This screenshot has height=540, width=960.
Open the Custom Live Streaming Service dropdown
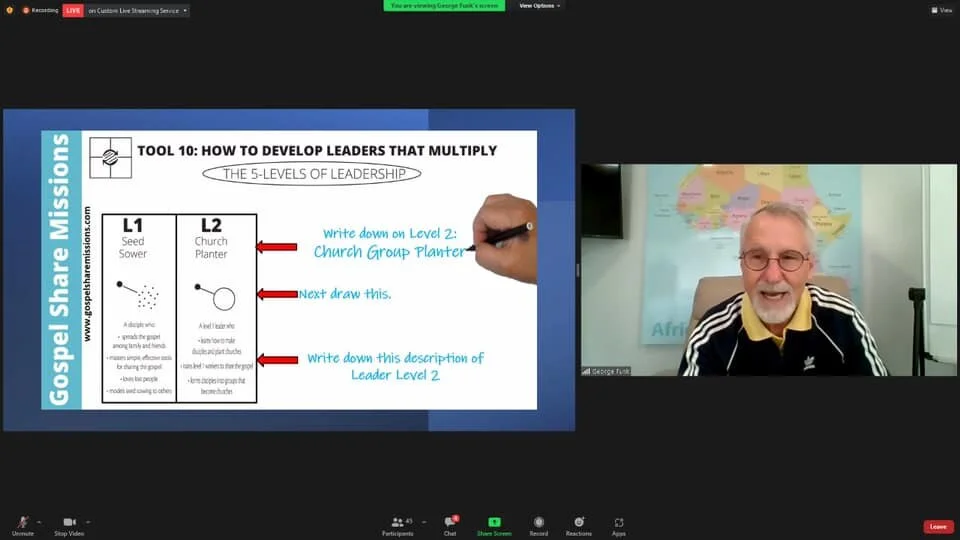(138, 10)
